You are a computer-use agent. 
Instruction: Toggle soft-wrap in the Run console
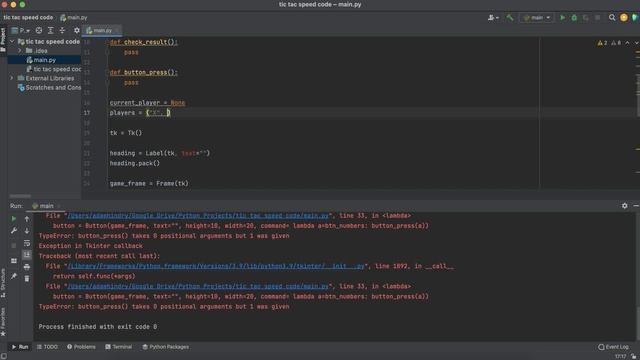27,243
